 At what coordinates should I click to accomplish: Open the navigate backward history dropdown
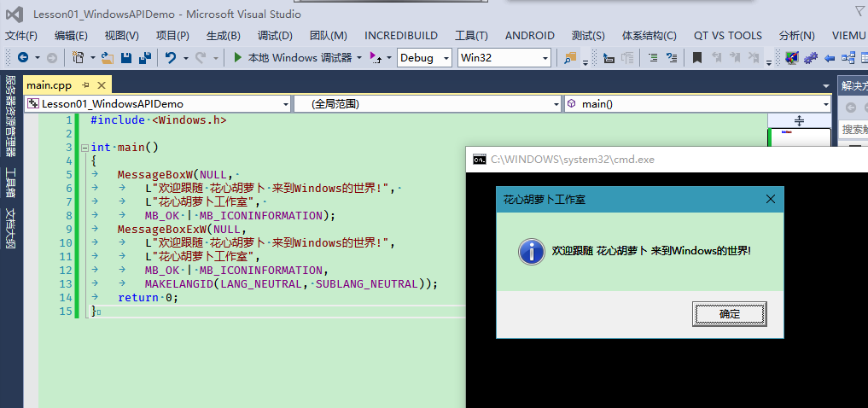point(37,57)
